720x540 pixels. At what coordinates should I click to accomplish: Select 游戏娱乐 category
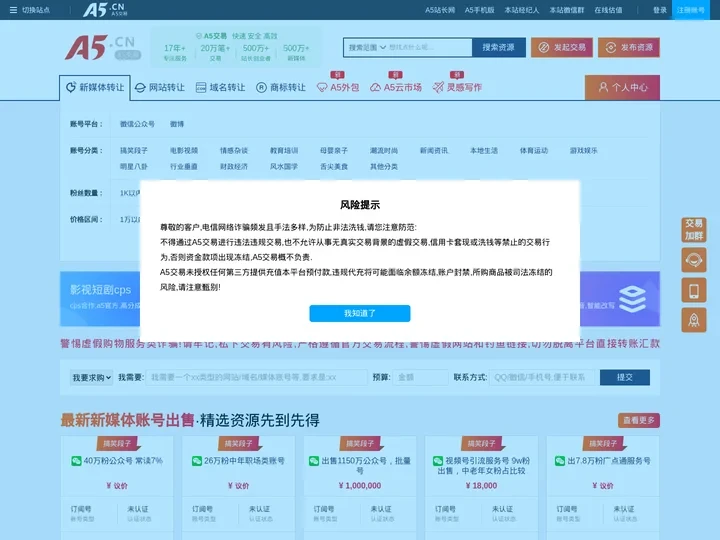coord(584,151)
